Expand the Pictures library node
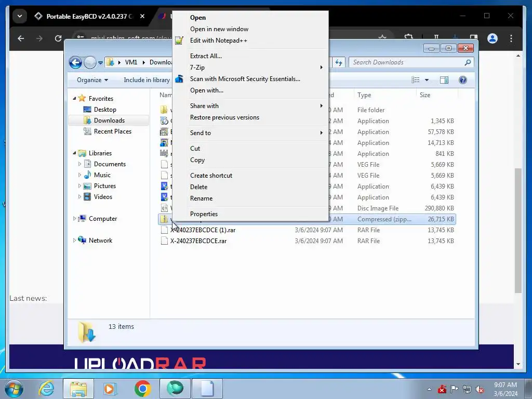 (79, 186)
